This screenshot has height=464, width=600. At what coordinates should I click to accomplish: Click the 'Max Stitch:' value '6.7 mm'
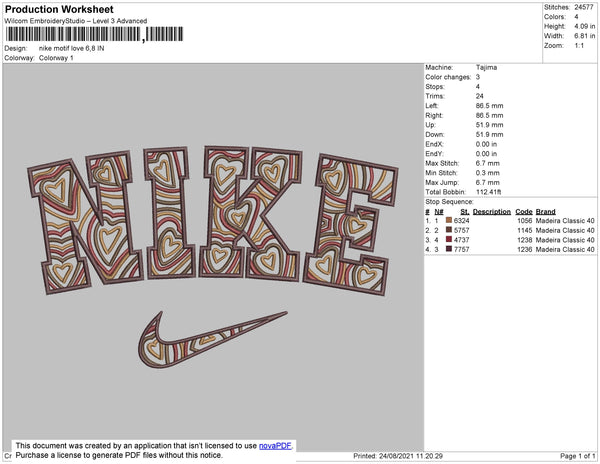click(x=488, y=163)
